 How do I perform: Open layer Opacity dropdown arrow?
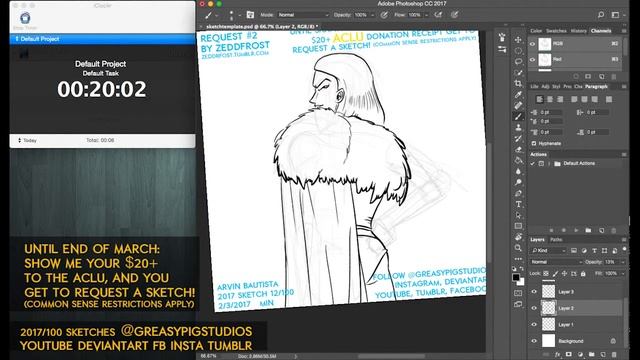pyautogui.click(x=622, y=262)
